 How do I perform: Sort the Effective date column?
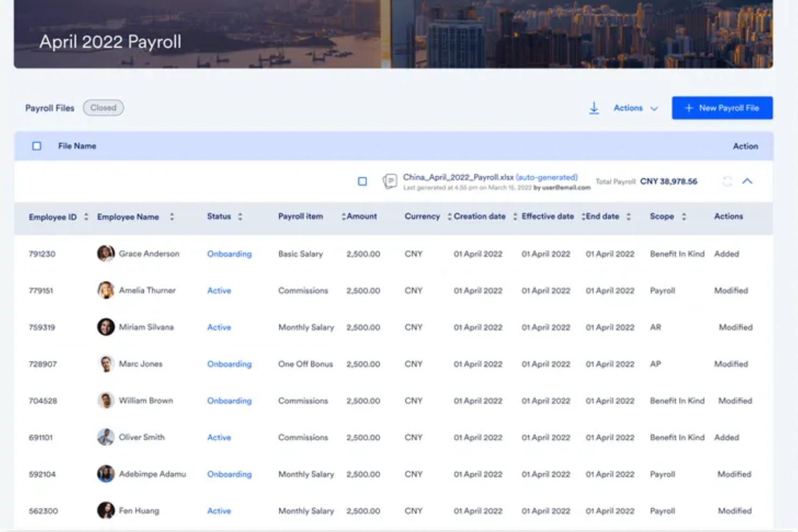pyautogui.click(x=582, y=217)
